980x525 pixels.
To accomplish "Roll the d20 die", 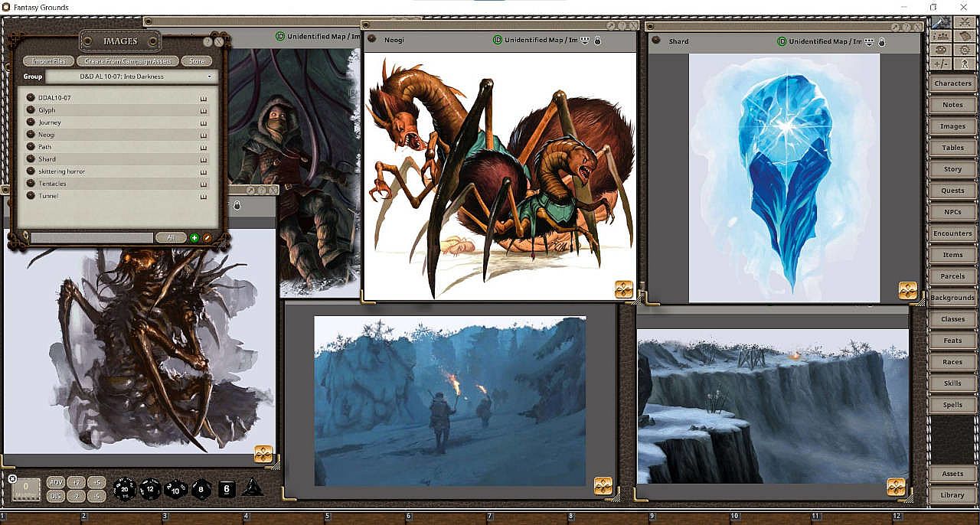I will point(125,487).
